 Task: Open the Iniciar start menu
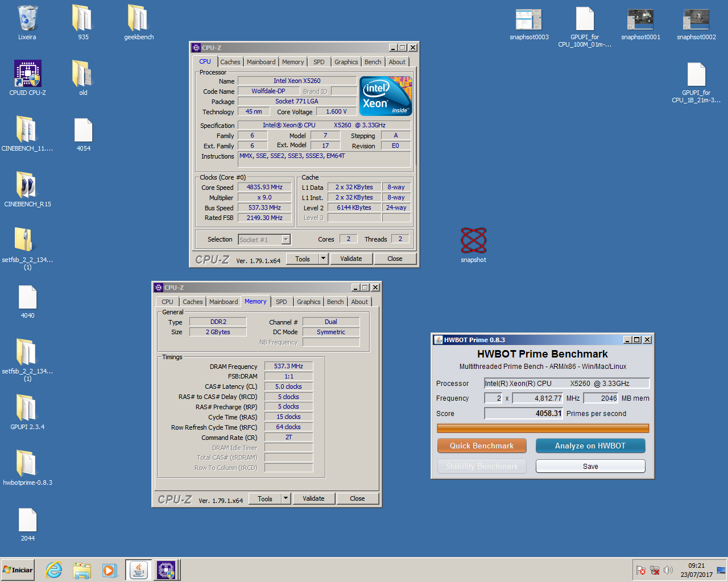click(18, 570)
